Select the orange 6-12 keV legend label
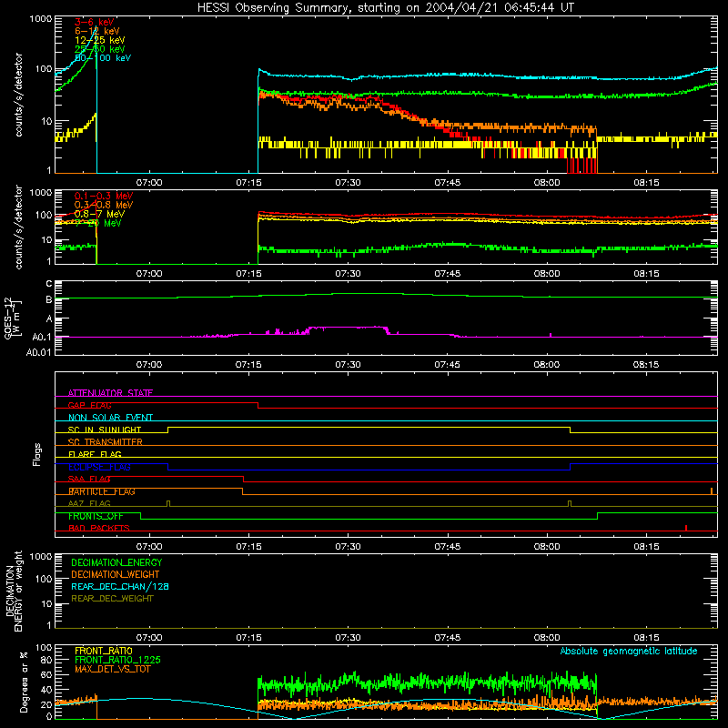728x728 pixels. click(x=97, y=31)
